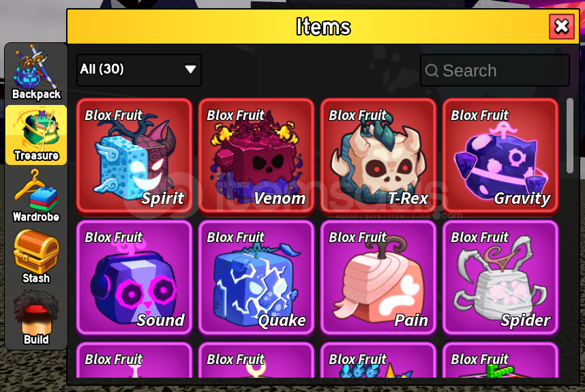This screenshot has width=585, height=392.
Task: Choose the Gravity Blox Fruit
Action: [x=500, y=156]
